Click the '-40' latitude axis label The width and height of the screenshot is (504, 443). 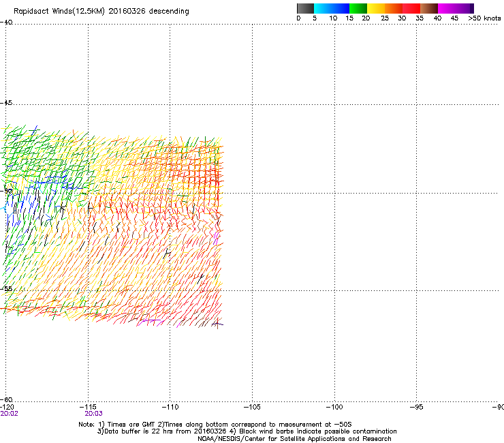[6, 22]
